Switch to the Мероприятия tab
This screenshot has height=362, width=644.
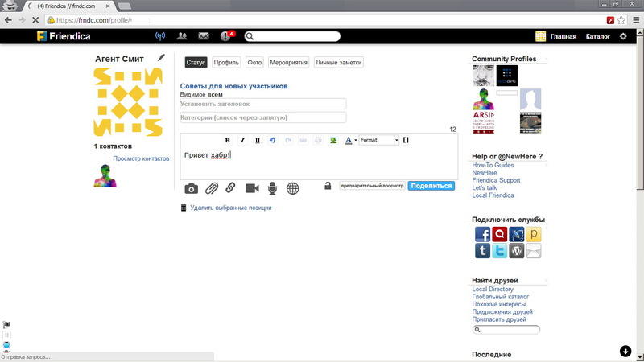(x=288, y=63)
